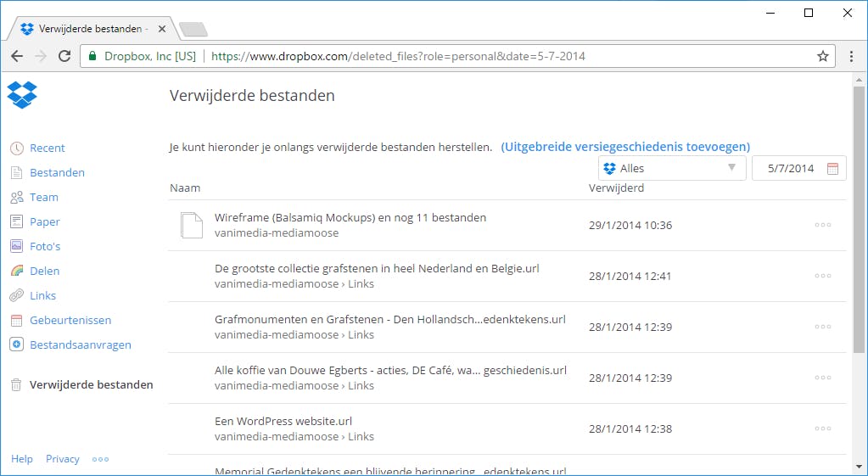The width and height of the screenshot is (868, 476).
Task: Select the Wireframe (Balsamiq Mockups) file entry
Action: (x=350, y=217)
